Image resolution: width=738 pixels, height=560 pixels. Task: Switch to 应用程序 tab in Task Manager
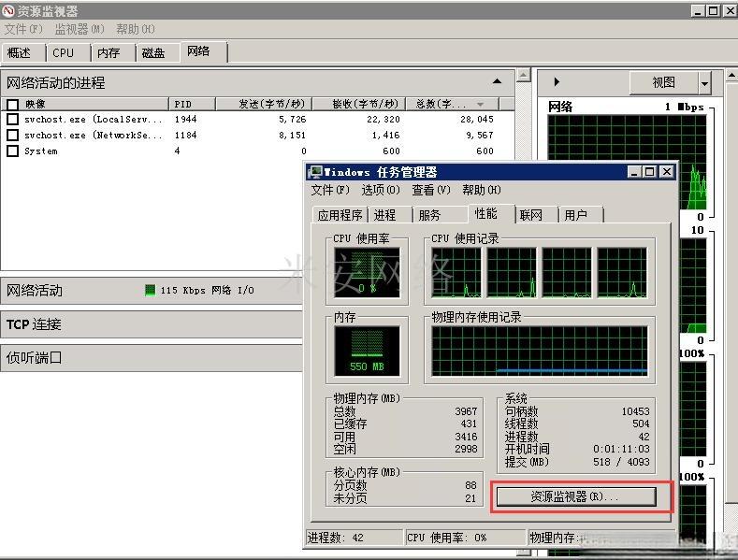click(x=340, y=215)
